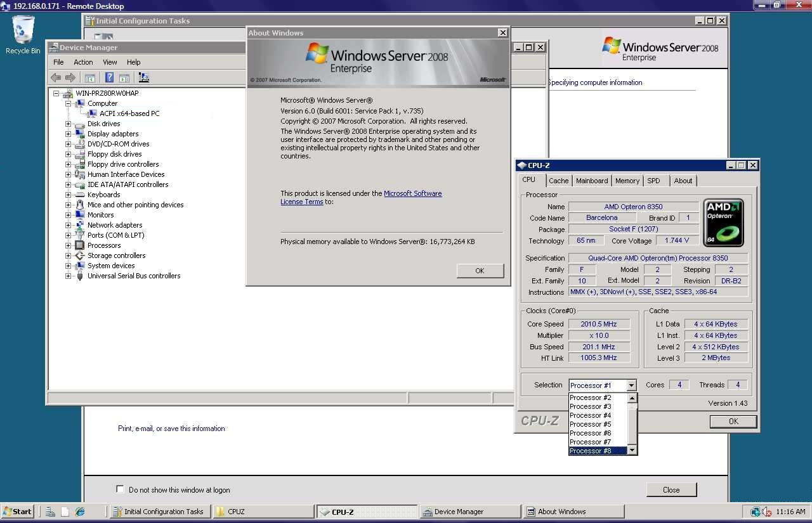Viewport: 812px width, 523px height.
Task: Click Close in Initial Configuration Tasks window
Action: click(671, 489)
